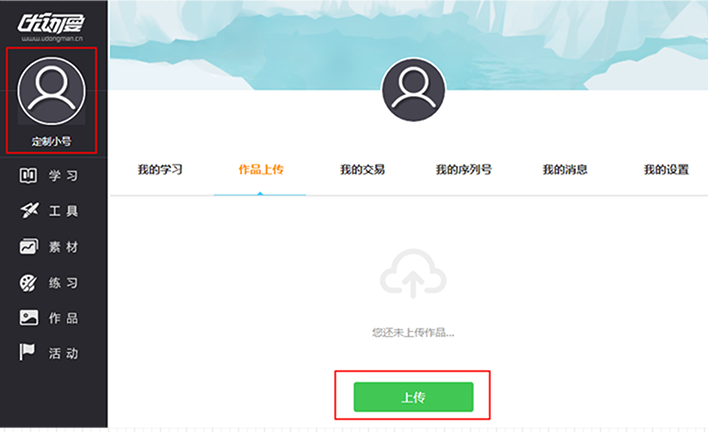Click www.udongman.cn under the logo
708x432 pixels.
pyautogui.click(x=52, y=39)
